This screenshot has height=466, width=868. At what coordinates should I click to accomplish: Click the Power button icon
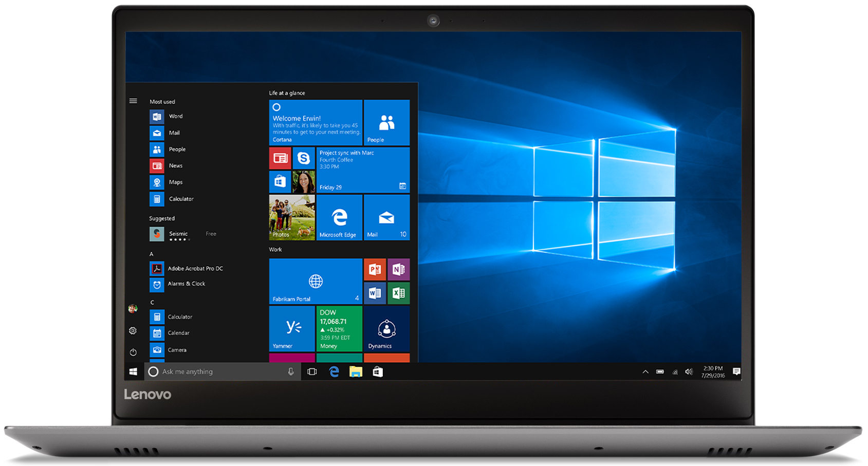(x=133, y=352)
